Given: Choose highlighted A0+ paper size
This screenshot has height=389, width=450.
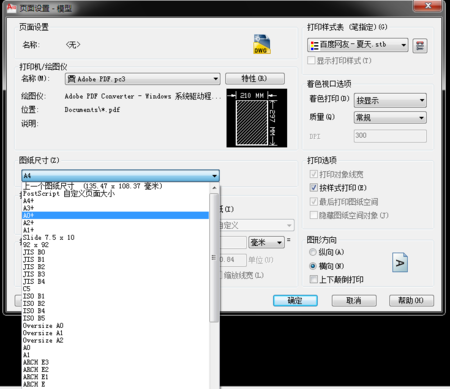Looking at the screenshot, I should point(115,215).
